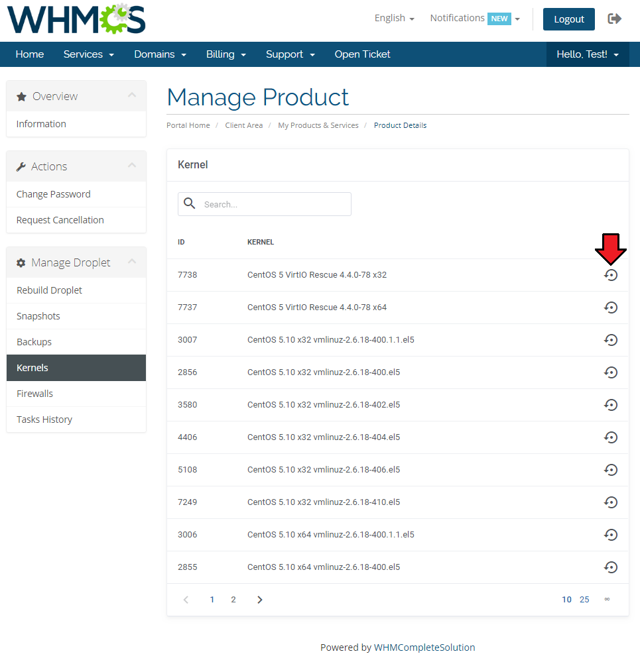This screenshot has width=640, height=672.
Task: Click the WHMCS logo
Action: pos(76,19)
